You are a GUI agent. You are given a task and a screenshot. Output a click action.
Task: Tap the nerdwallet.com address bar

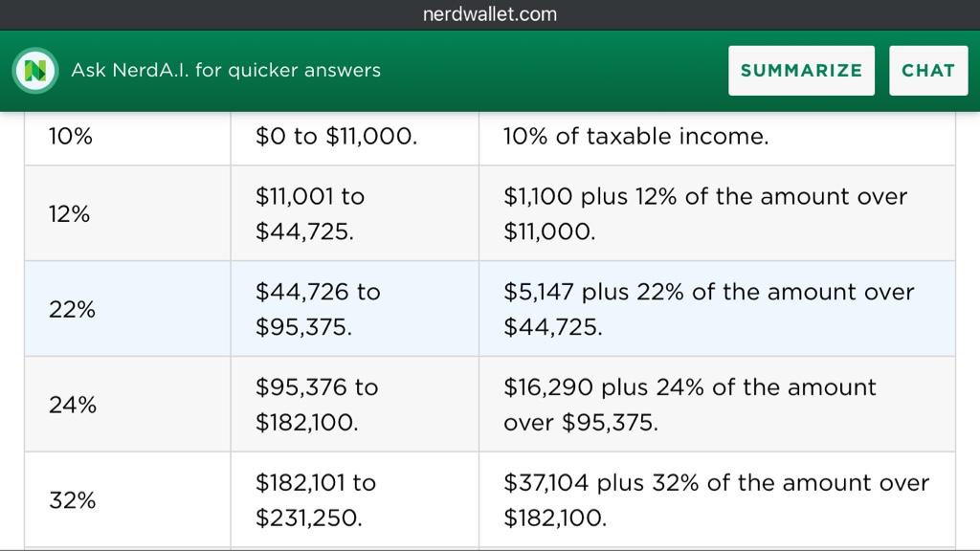490,14
